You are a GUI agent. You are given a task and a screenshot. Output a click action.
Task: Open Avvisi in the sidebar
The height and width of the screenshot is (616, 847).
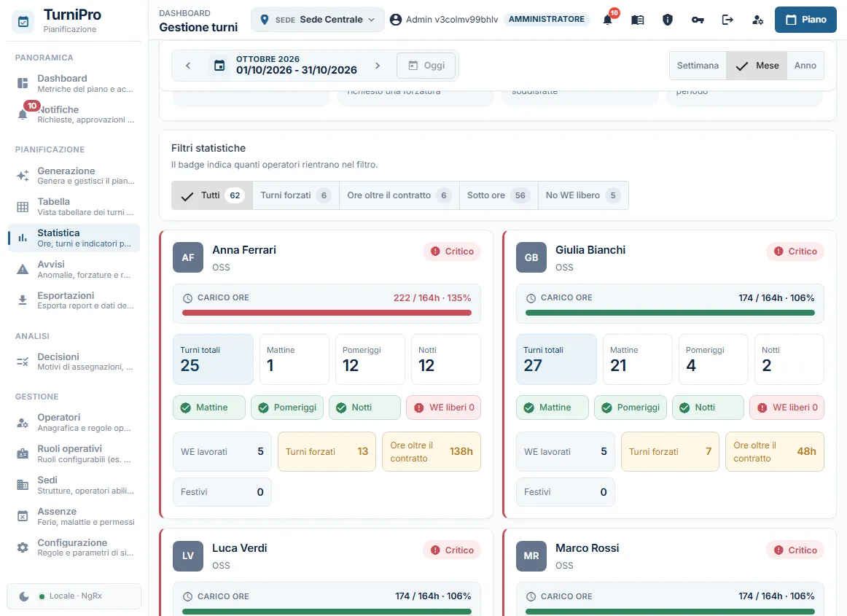tap(74, 269)
